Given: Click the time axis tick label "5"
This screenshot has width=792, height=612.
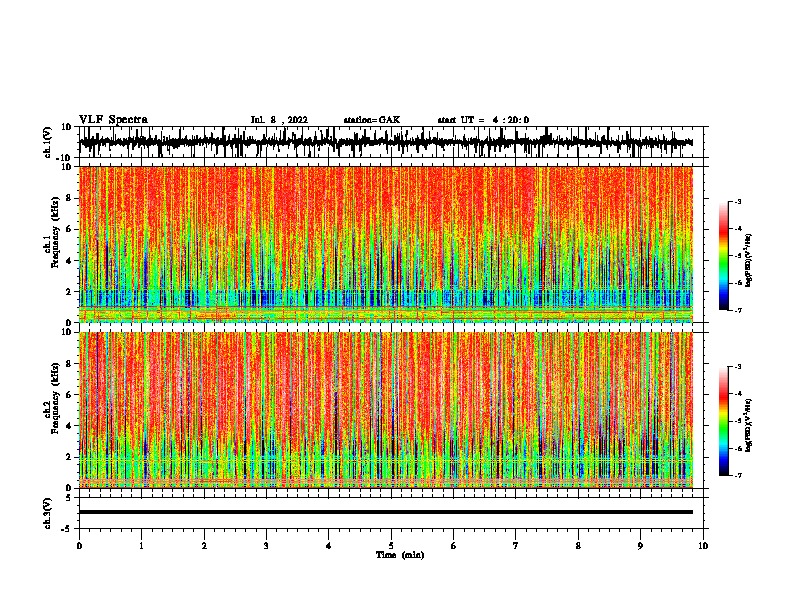Looking at the screenshot, I should [391, 546].
